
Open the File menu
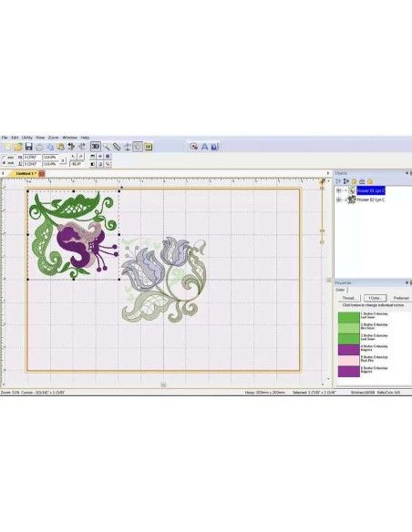(x=5, y=138)
